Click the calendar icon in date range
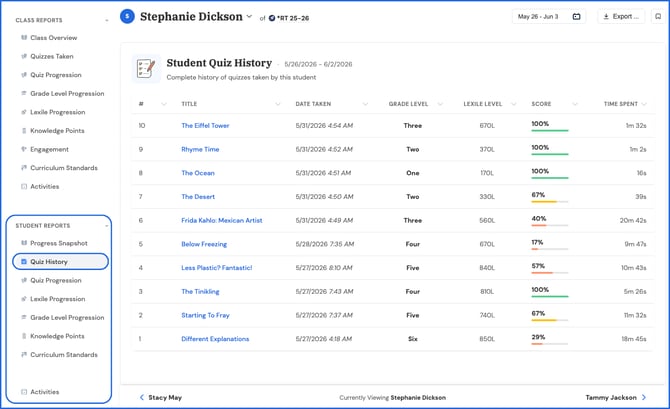The width and height of the screenshot is (670, 409). [576, 17]
